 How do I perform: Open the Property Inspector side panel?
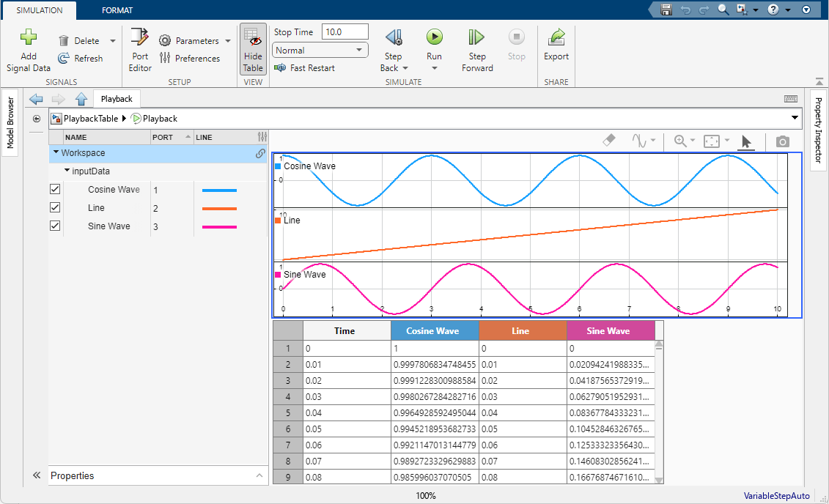818,130
